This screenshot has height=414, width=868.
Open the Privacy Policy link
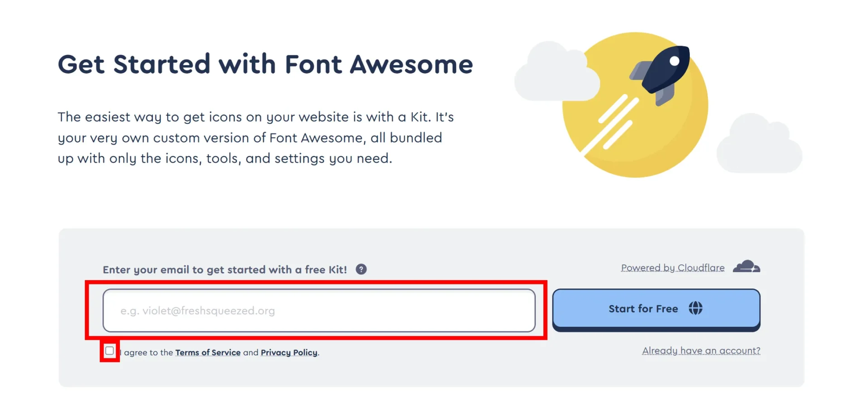(289, 353)
